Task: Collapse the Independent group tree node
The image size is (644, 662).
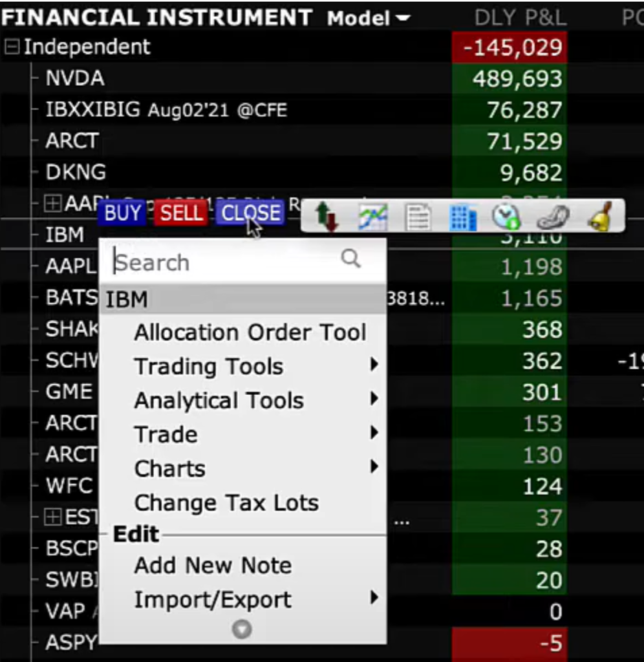Action: pos(11,47)
